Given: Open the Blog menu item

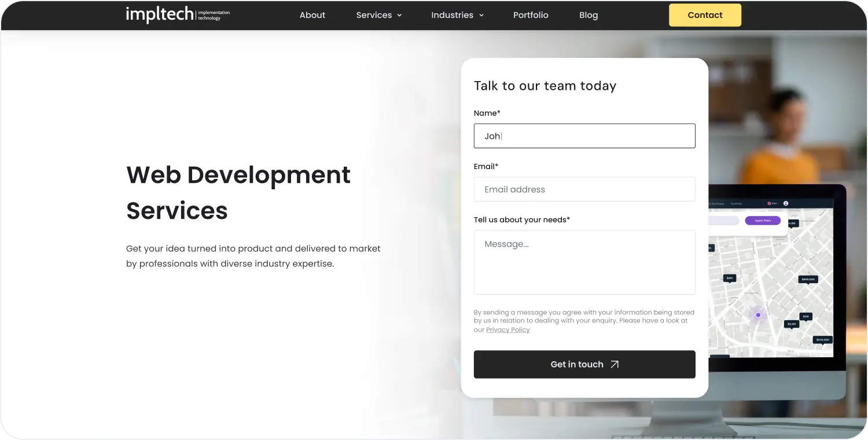Looking at the screenshot, I should click(x=588, y=15).
